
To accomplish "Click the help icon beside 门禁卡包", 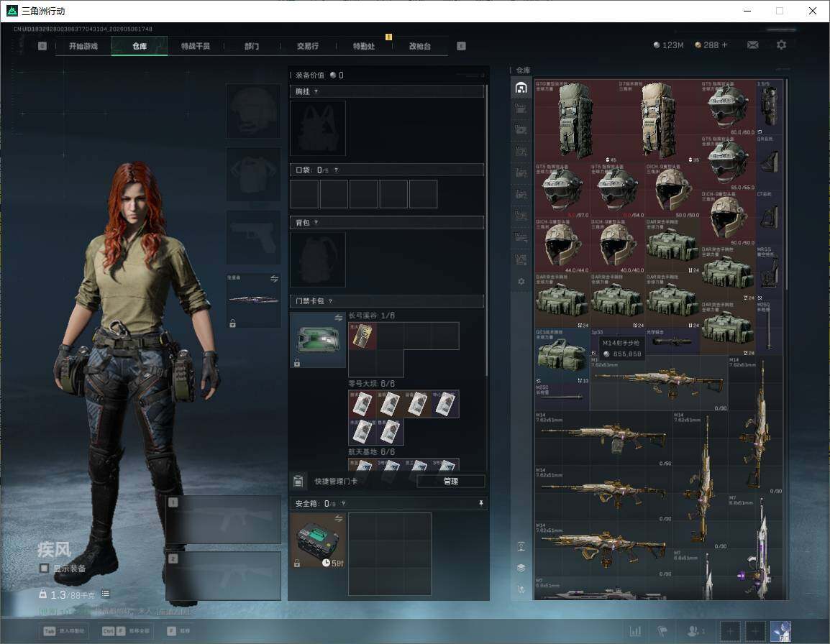I will pyautogui.click(x=330, y=300).
